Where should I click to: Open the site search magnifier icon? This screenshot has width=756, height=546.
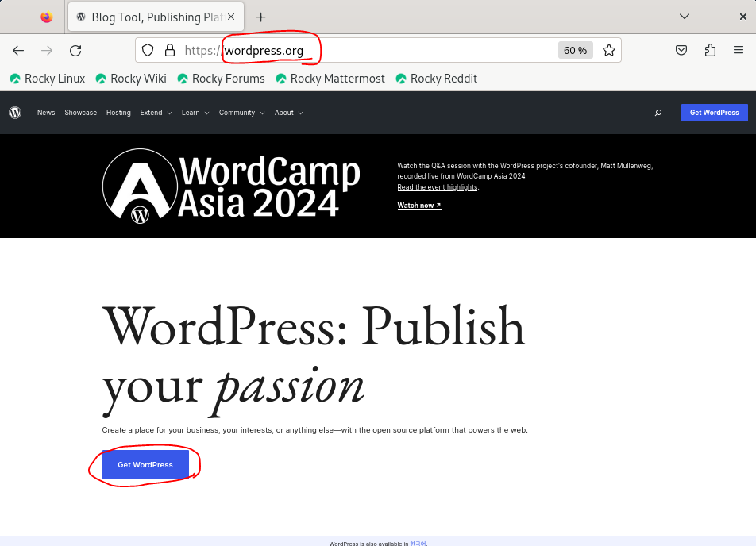pyautogui.click(x=658, y=113)
